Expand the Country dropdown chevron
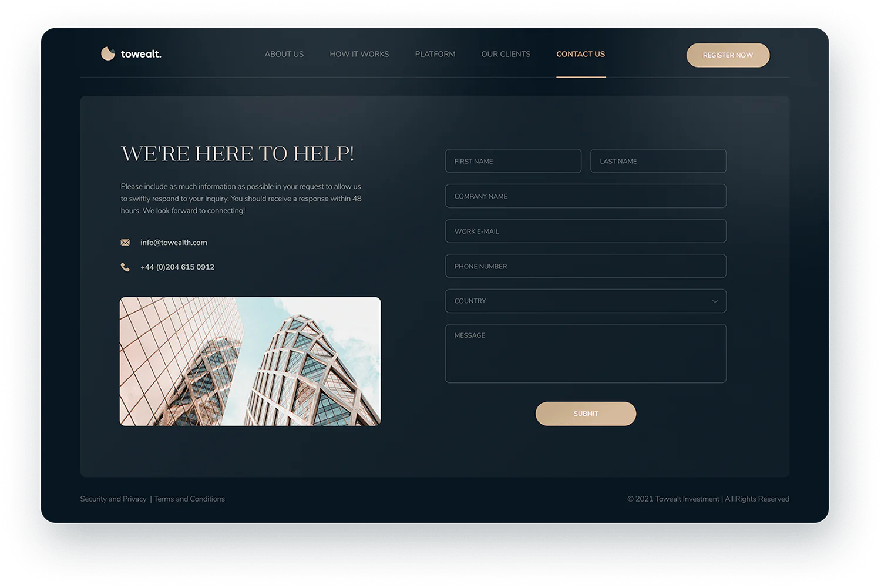 (x=715, y=301)
